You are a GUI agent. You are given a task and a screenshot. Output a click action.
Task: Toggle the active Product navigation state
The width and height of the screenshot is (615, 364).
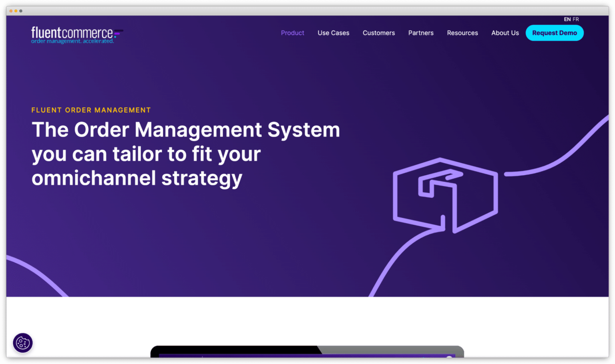coord(292,33)
